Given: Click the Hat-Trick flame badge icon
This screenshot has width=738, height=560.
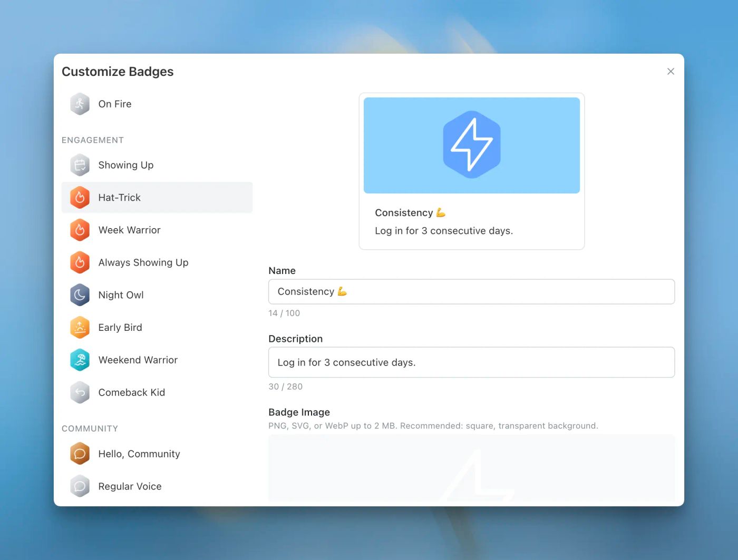Looking at the screenshot, I should 80,198.
